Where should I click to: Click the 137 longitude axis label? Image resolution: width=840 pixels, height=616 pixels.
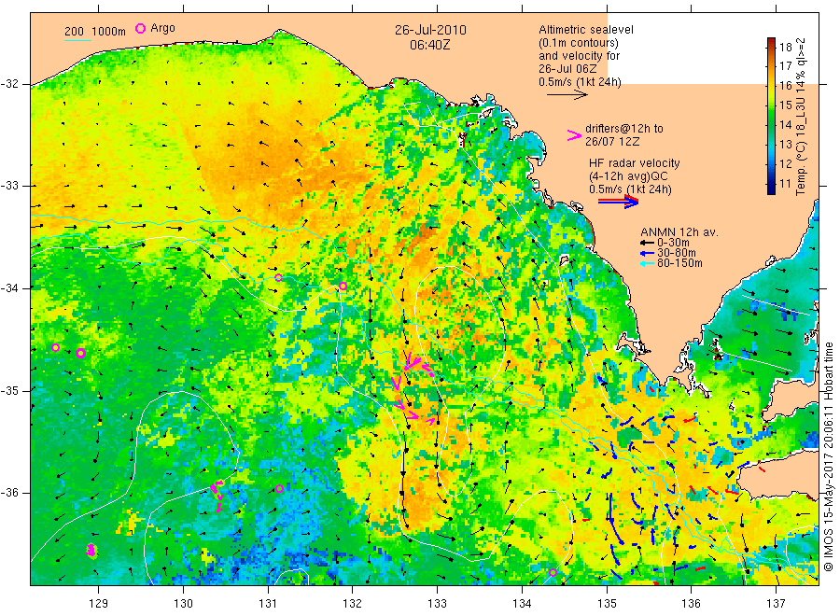pos(776,604)
